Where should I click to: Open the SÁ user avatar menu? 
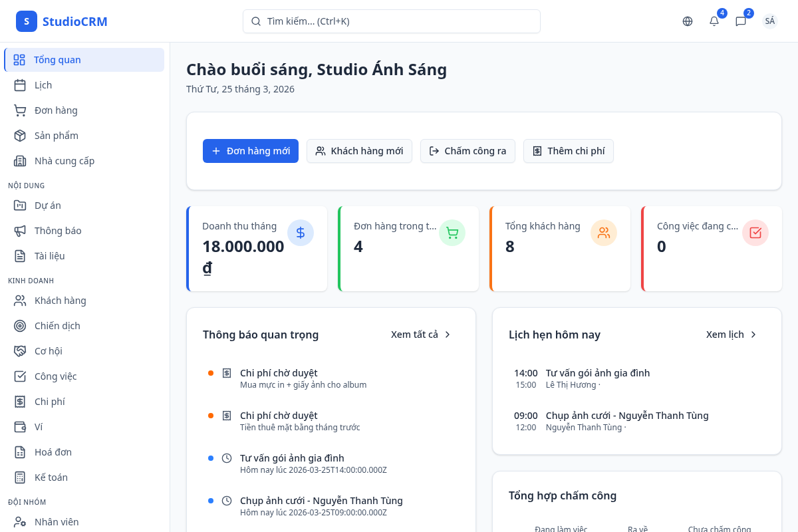tap(770, 21)
